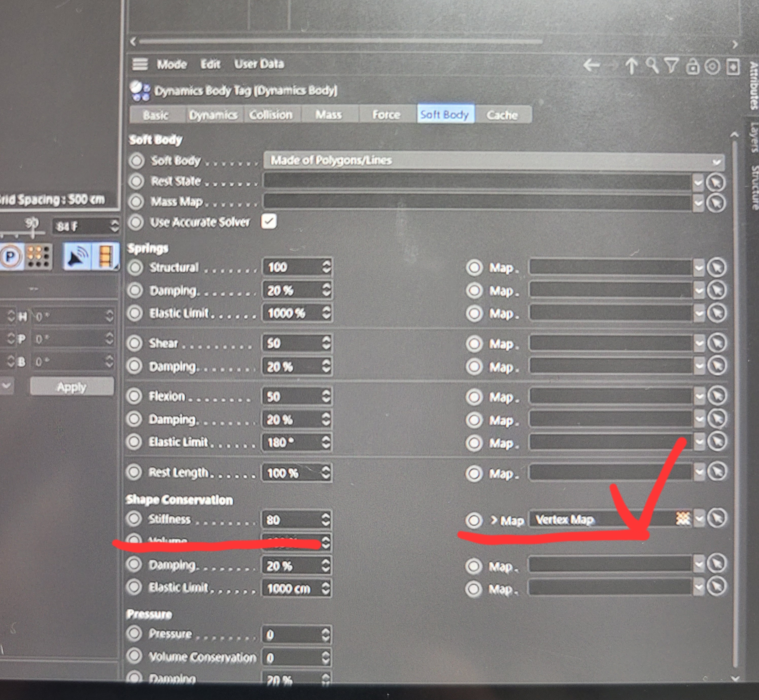This screenshot has height=700, width=759.
Task: Toggle the Rest Length keyframe dot
Action: (x=134, y=472)
